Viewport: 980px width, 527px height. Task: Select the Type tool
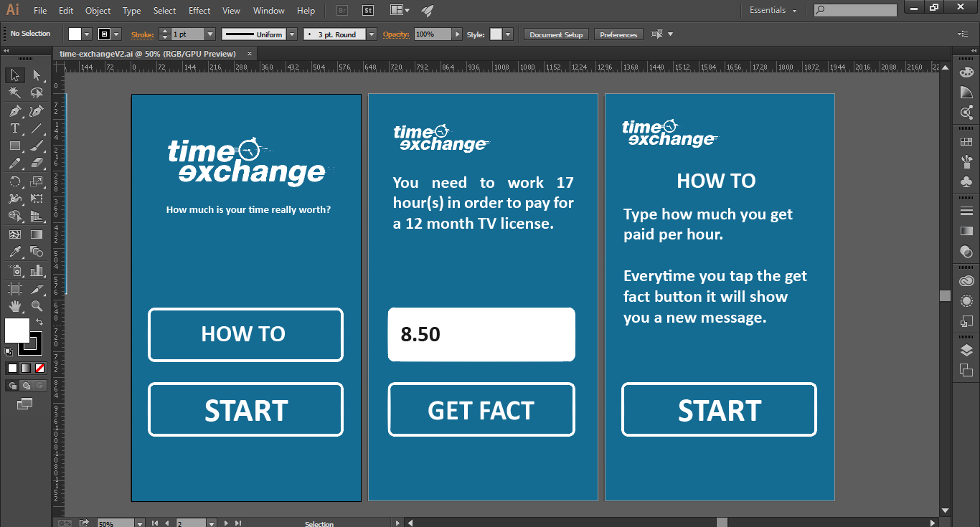(x=15, y=129)
